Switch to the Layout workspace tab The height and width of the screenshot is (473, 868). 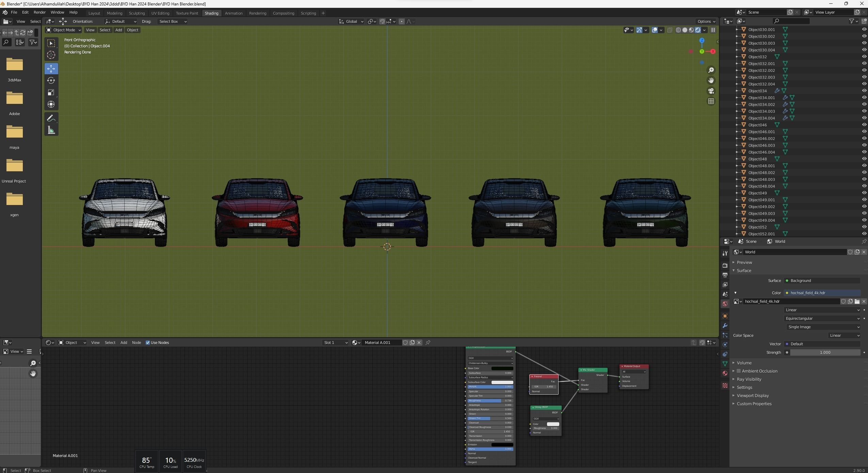point(94,13)
